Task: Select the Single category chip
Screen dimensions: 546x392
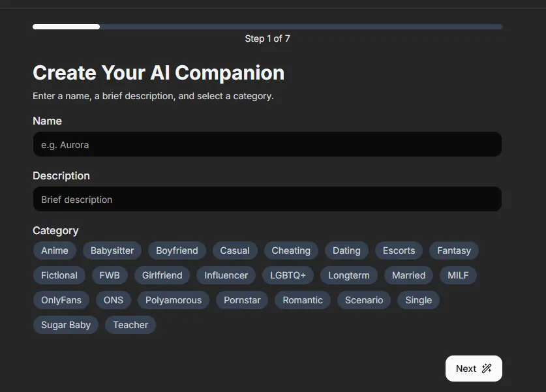Action: 419,300
